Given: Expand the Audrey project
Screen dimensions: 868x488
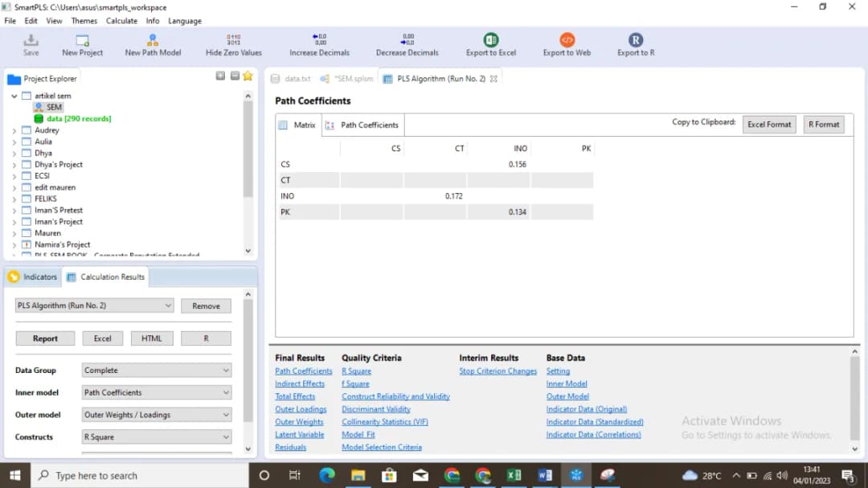Looking at the screenshot, I should click(x=14, y=131).
